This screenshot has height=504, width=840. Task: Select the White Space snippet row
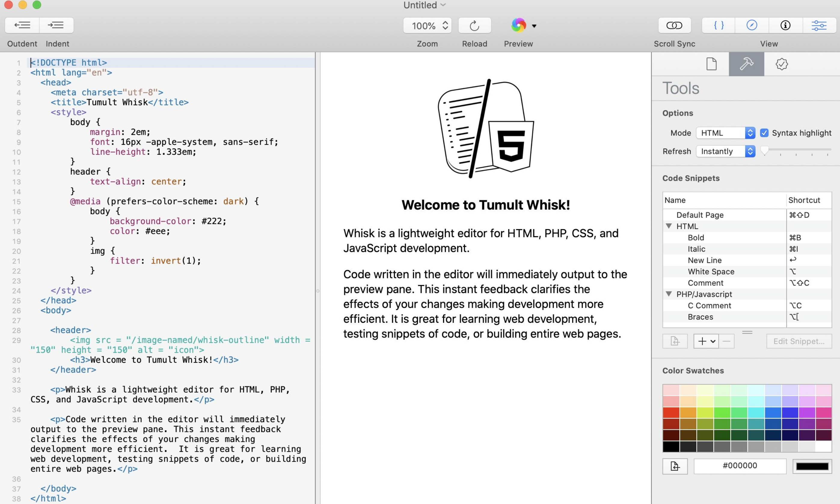(747, 272)
